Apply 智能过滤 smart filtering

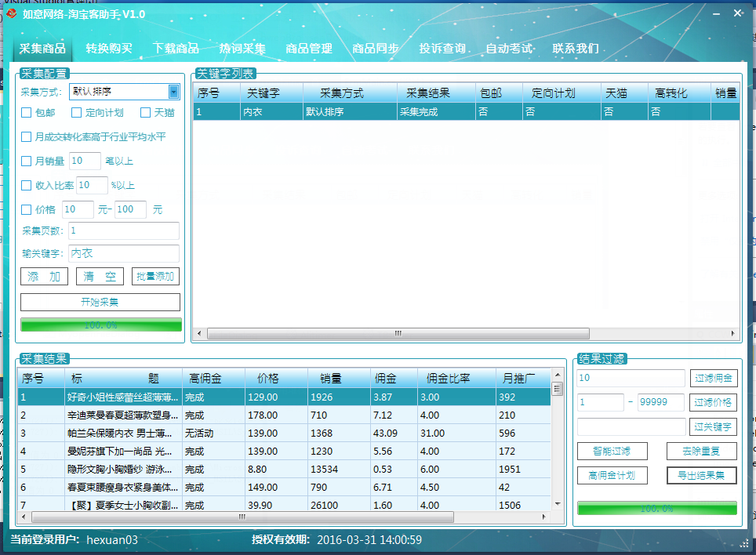coord(612,451)
